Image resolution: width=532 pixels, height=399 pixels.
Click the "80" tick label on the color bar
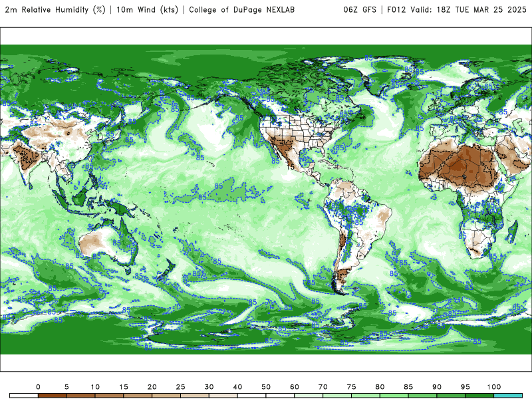click(x=380, y=387)
